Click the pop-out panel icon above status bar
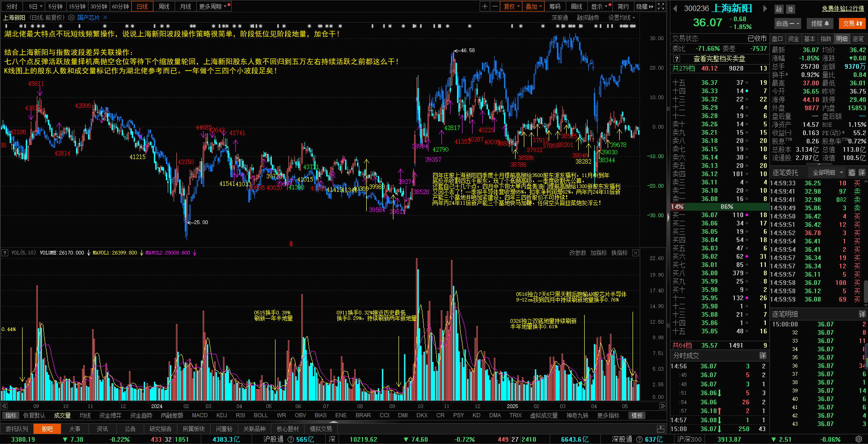Viewport: 868px width, 444px height. coord(661,429)
